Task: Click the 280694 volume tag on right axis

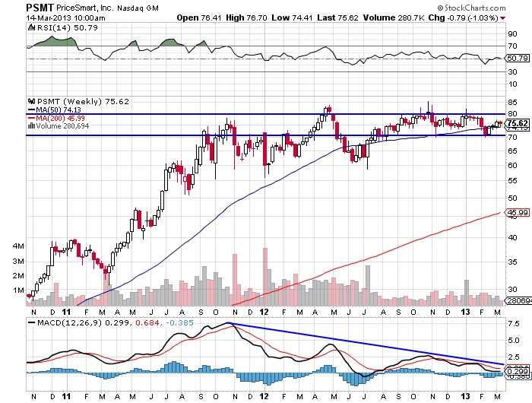Action: [518, 301]
